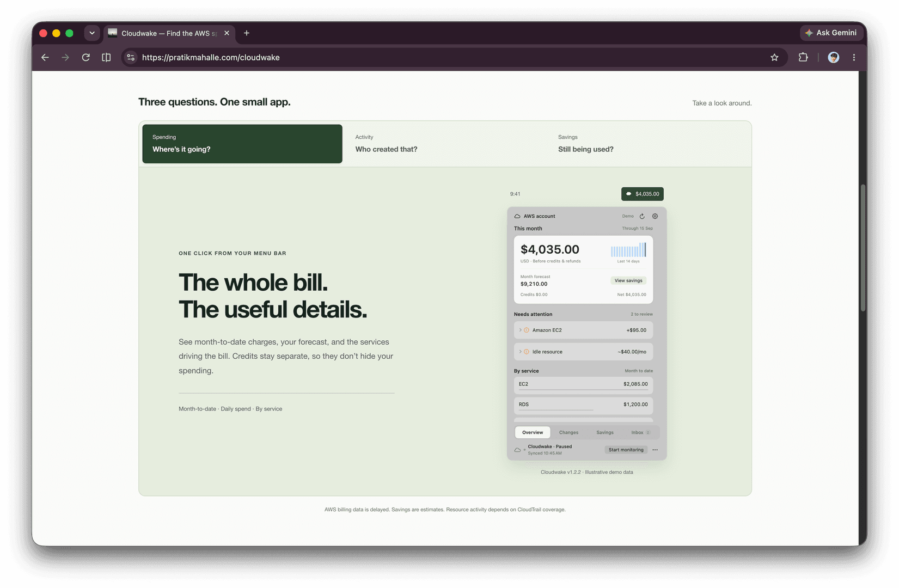Screen dimensions: 899x588
Task: Click the cloud icon beside AWS account
Action: click(x=517, y=216)
